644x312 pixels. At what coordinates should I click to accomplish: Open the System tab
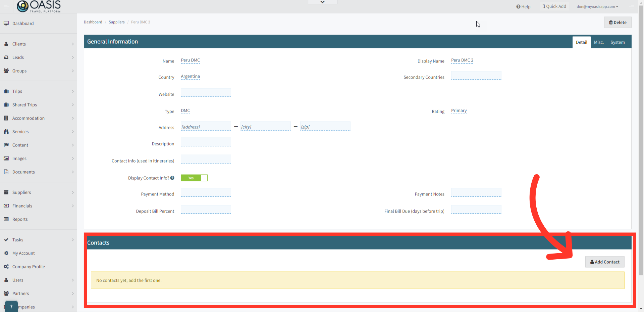point(618,42)
